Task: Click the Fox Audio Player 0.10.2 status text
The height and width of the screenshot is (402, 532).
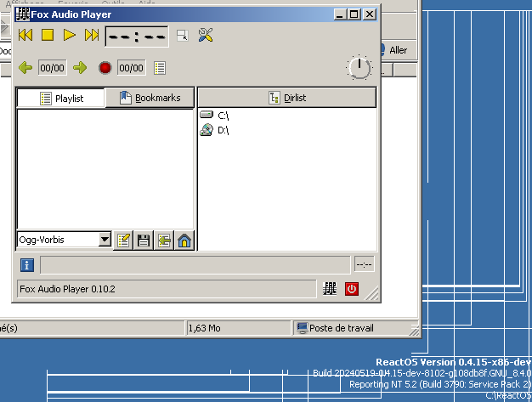Action: coord(67,289)
